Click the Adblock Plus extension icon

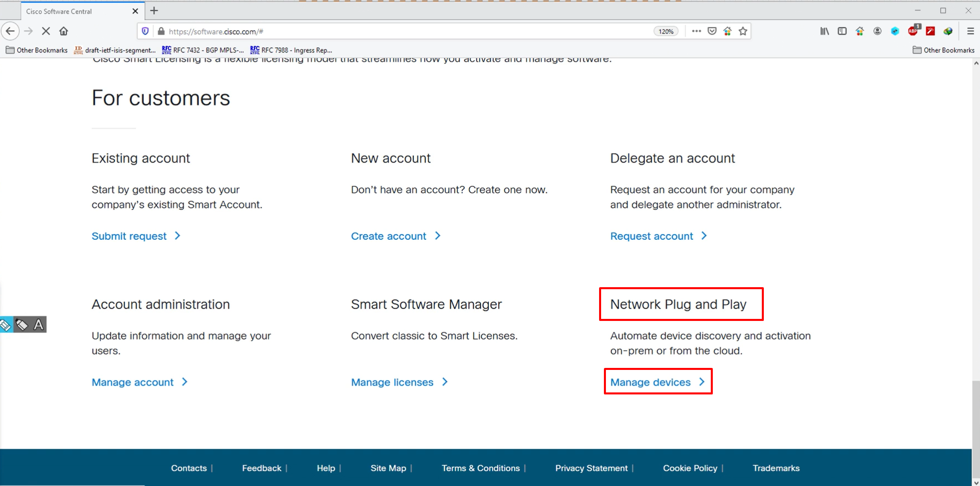(913, 31)
